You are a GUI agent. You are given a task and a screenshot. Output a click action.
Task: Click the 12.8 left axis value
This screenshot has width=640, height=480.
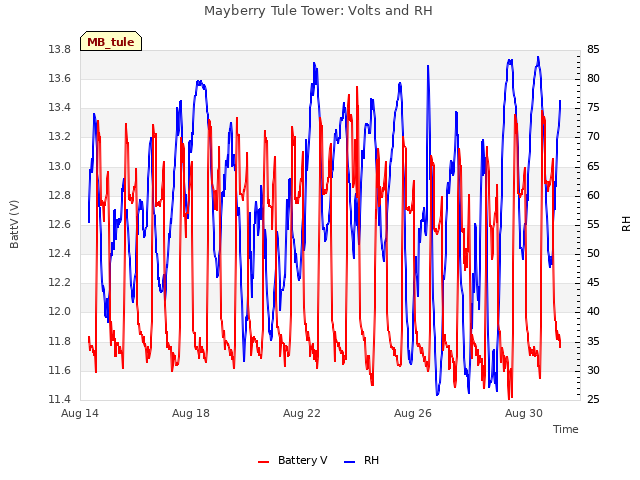(x=60, y=195)
